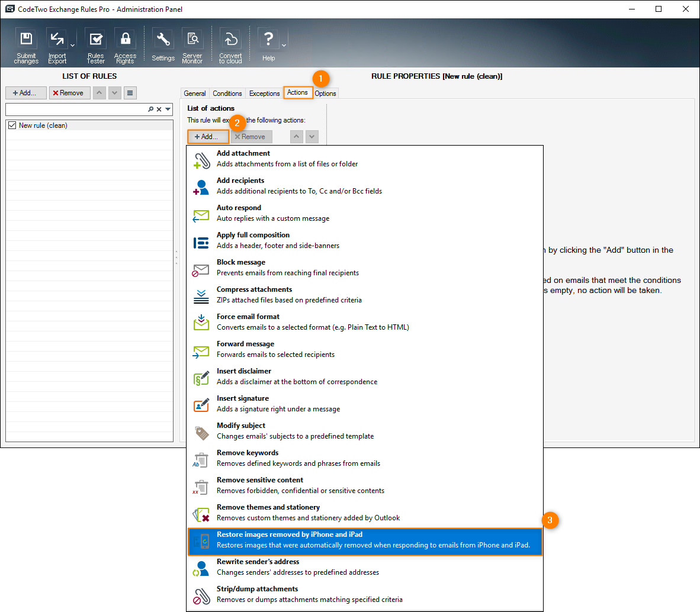
Task: Select Block message action
Action: coord(365,268)
